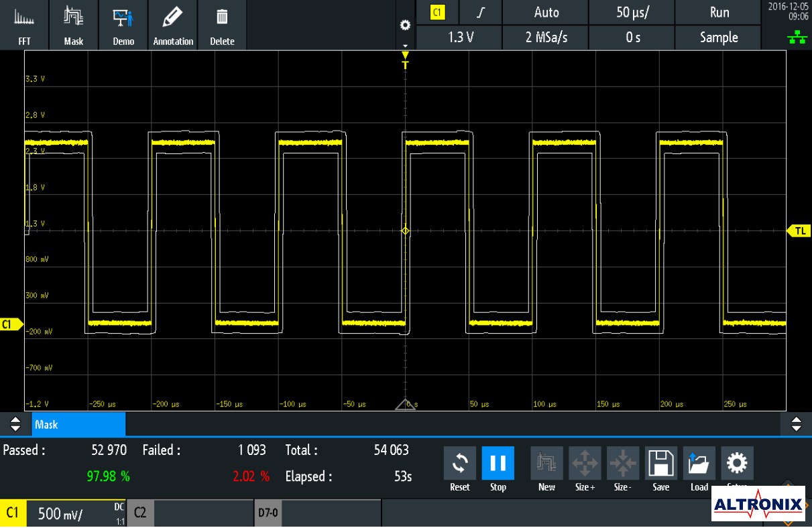This screenshot has width=812, height=528.
Task: Open the Mask test tool
Action: click(74, 25)
